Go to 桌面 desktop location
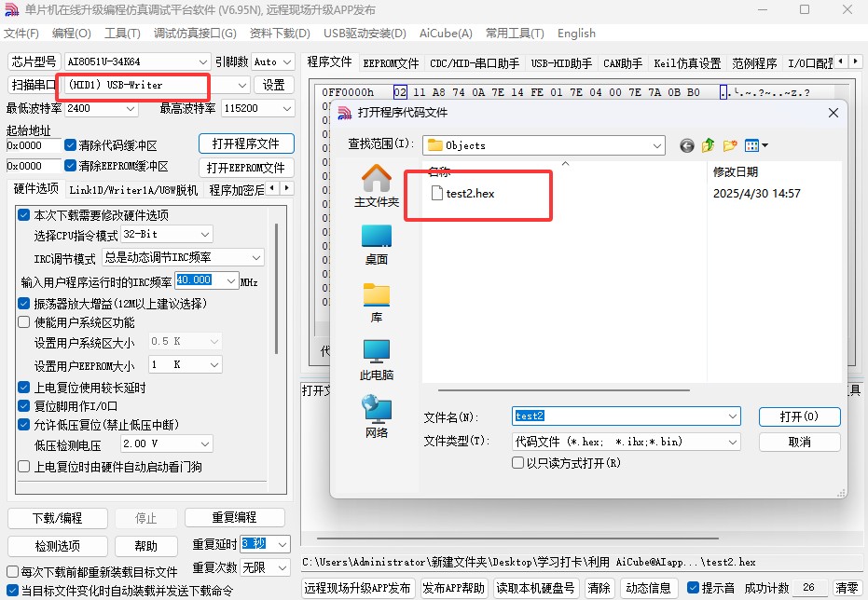 coord(377,245)
